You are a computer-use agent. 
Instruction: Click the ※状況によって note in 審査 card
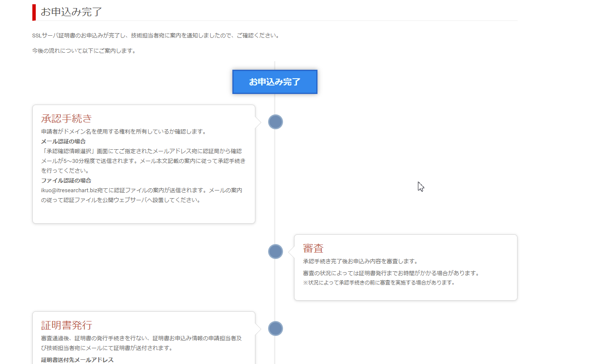(x=379, y=283)
